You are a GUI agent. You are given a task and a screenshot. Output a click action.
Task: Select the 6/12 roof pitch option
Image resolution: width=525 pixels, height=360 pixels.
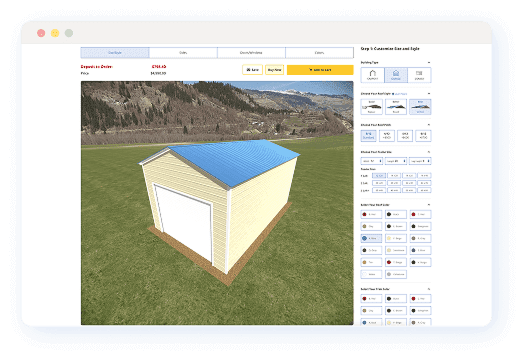[x=423, y=136]
